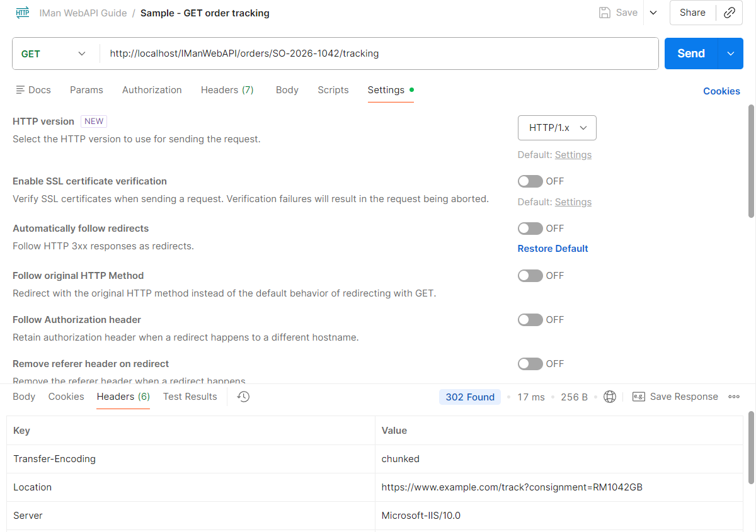The height and width of the screenshot is (532, 756).
Task: Open response more options ellipsis
Action: (733, 397)
